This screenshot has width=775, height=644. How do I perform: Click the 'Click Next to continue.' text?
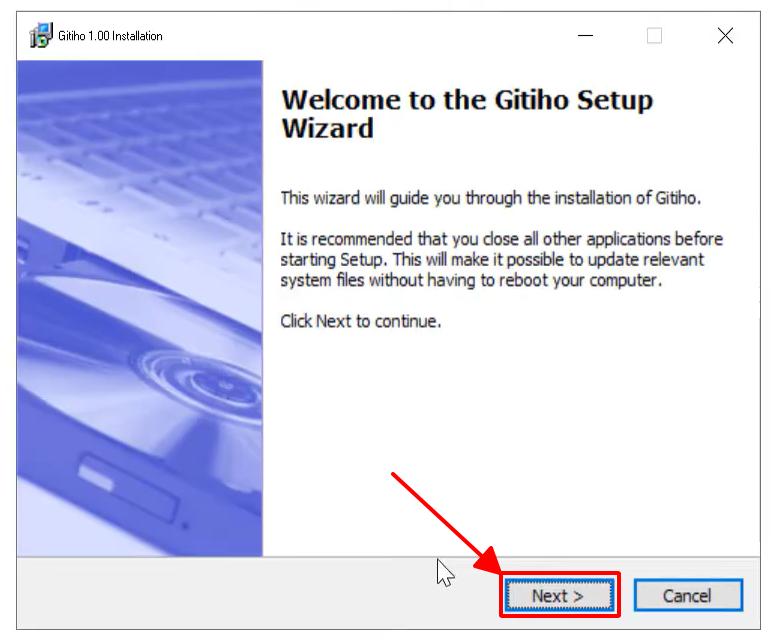360,321
